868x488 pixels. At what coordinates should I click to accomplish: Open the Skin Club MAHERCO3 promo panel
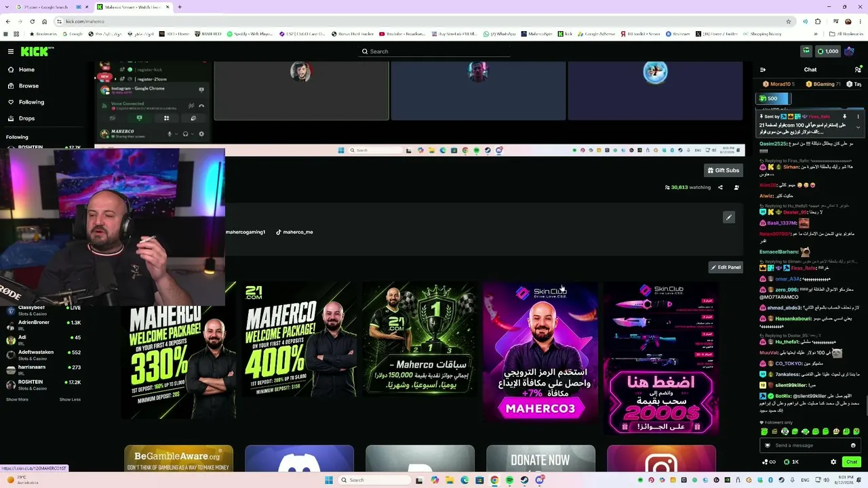click(x=540, y=352)
